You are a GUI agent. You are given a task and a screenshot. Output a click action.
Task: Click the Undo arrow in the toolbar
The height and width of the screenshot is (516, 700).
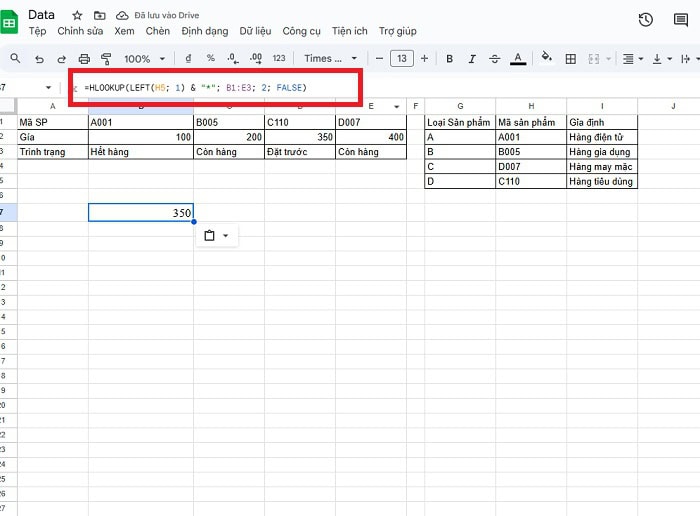(38, 59)
